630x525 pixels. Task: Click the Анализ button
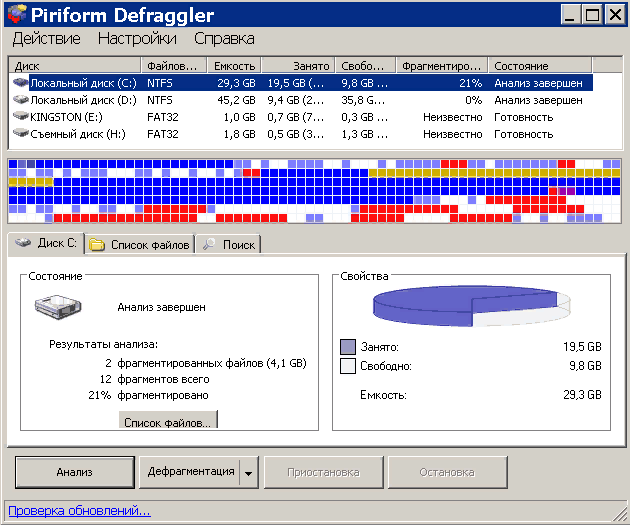pos(75,472)
